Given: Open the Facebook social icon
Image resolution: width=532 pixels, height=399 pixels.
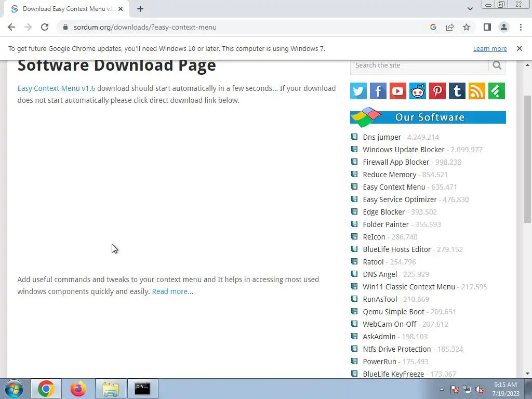Looking at the screenshot, I should tap(378, 91).
